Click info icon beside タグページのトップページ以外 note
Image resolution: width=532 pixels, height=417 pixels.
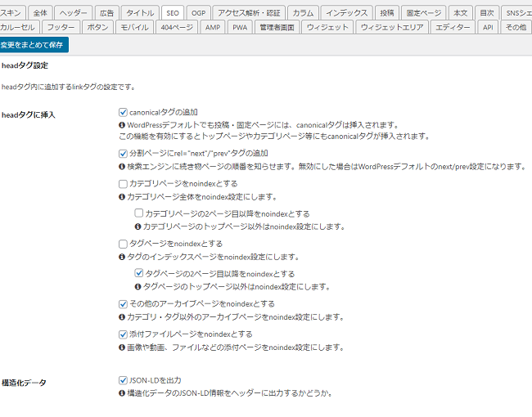coord(138,287)
